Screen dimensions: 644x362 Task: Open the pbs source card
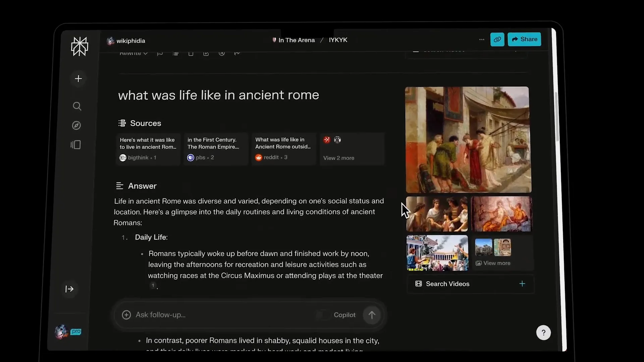[216, 148]
